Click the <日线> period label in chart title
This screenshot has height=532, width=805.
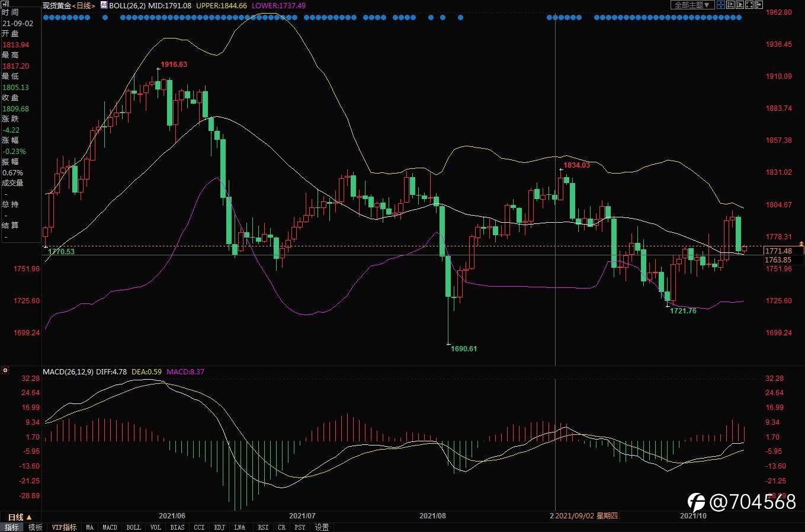pyautogui.click(x=84, y=5)
